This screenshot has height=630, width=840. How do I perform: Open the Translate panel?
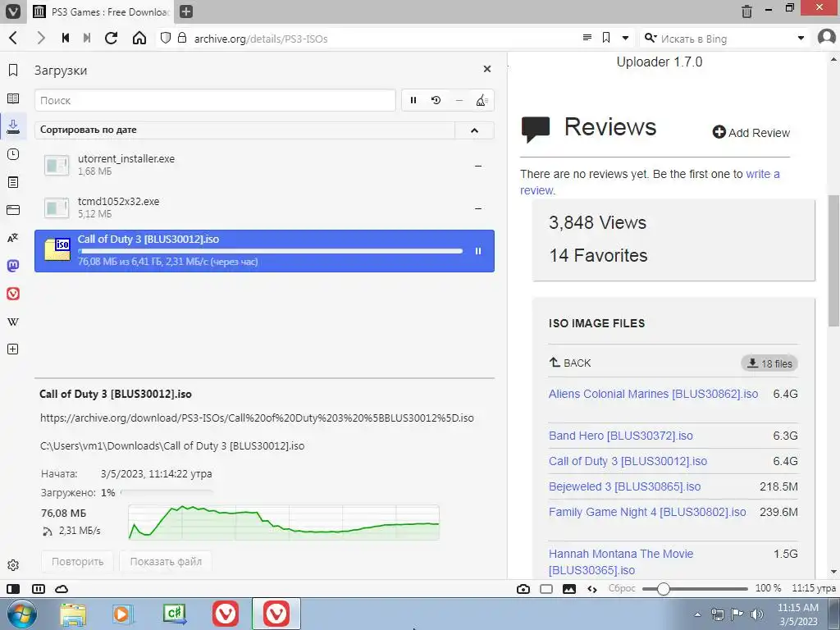(13, 238)
